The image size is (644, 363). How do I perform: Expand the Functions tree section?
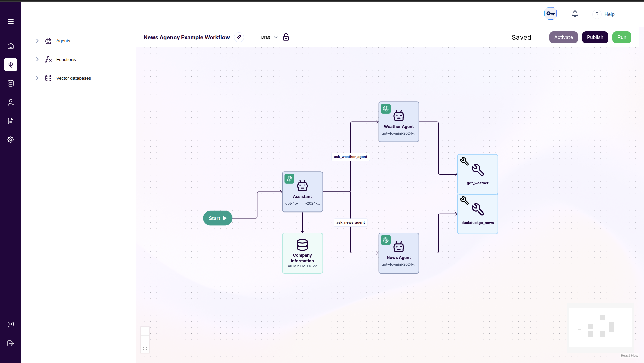[37, 59]
